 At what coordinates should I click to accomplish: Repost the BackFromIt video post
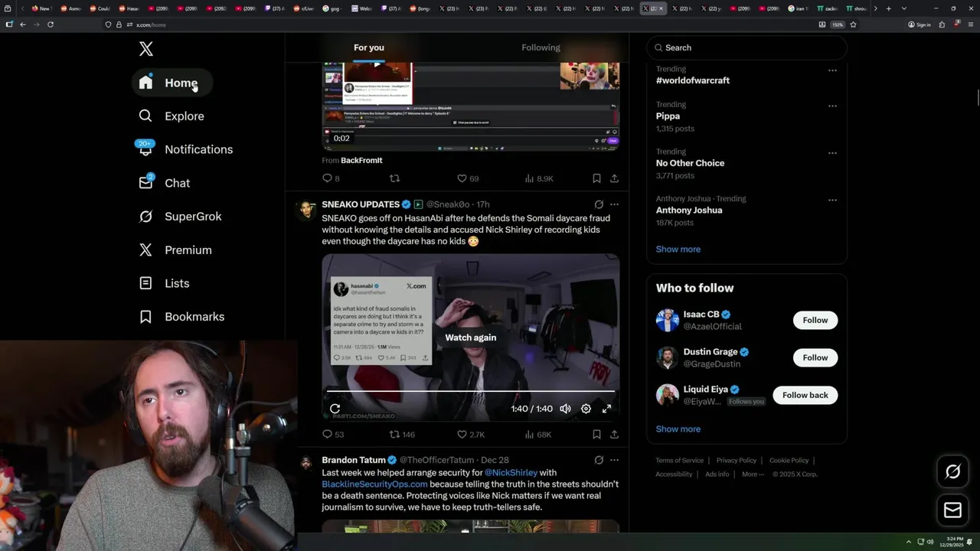tap(395, 178)
